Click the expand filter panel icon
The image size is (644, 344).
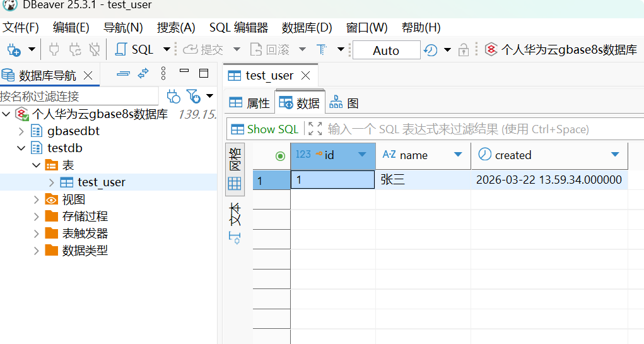tap(315, 129)
